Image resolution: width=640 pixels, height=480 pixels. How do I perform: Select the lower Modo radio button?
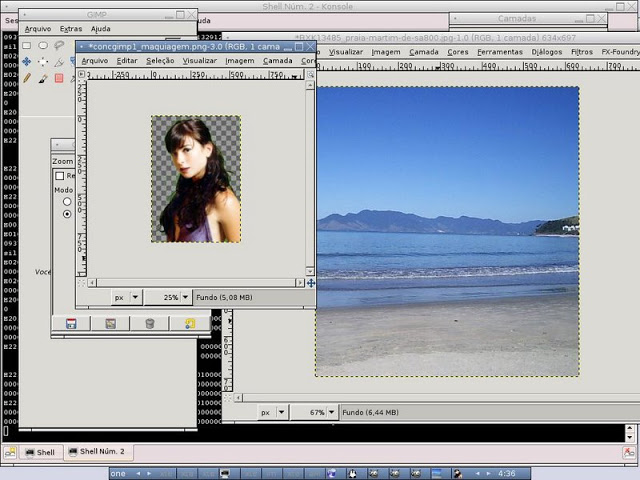point(67,214)
